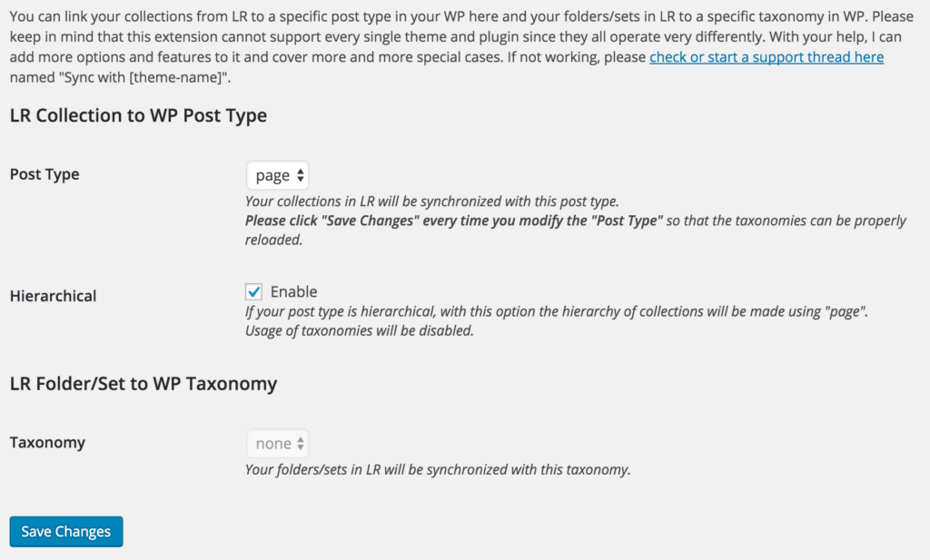Click the bold Save Changes reminder note
This screenshot has width=930, height=560.
454,221
